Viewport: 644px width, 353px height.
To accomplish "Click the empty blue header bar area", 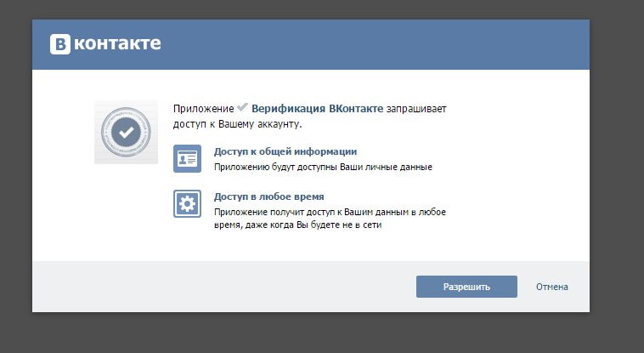I will pos(382,44).
